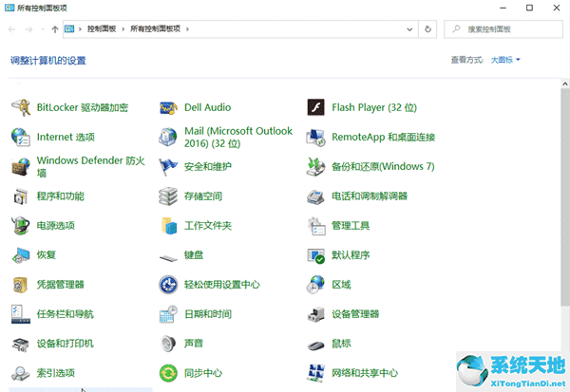Screen dimensions: 570x392
Task: Click the 程序和功能 icon
Action: [x=21, y=196]
